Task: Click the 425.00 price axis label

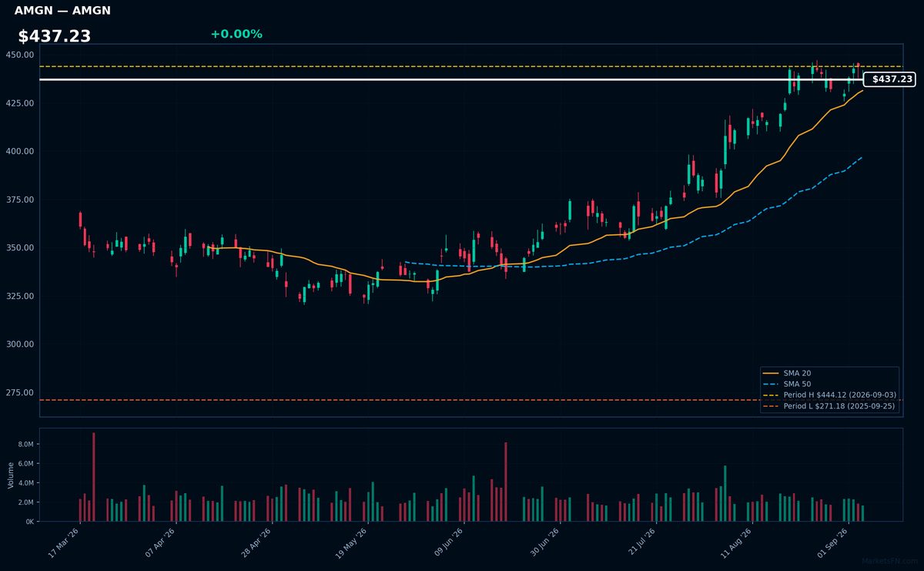Action: pyautogui.click(x=20, y=103)
